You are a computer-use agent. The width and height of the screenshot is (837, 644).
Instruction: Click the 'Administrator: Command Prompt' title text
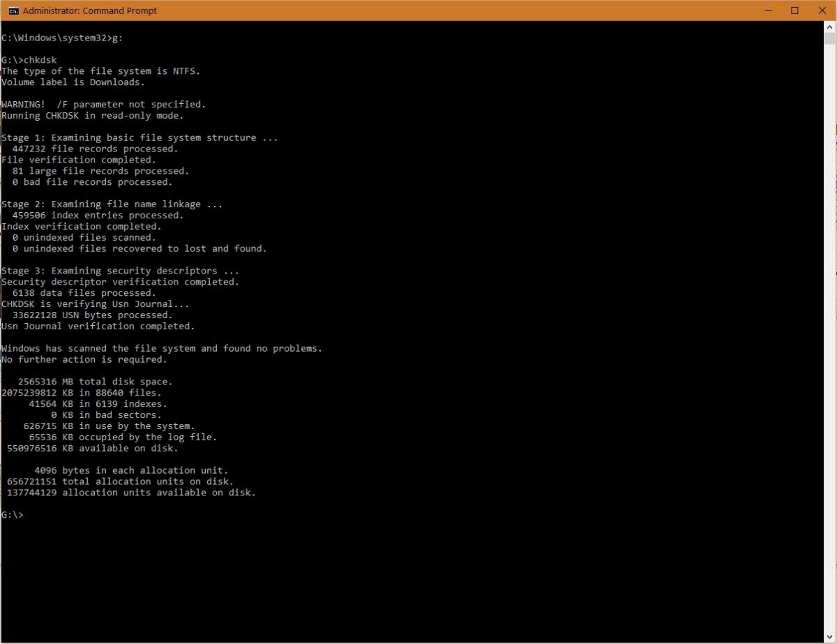tap(90, 10)
